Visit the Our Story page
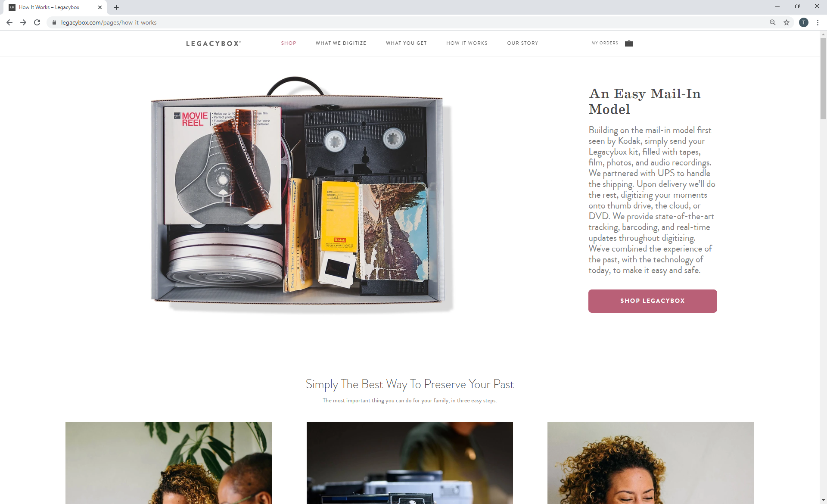 [x=522, y=43]
